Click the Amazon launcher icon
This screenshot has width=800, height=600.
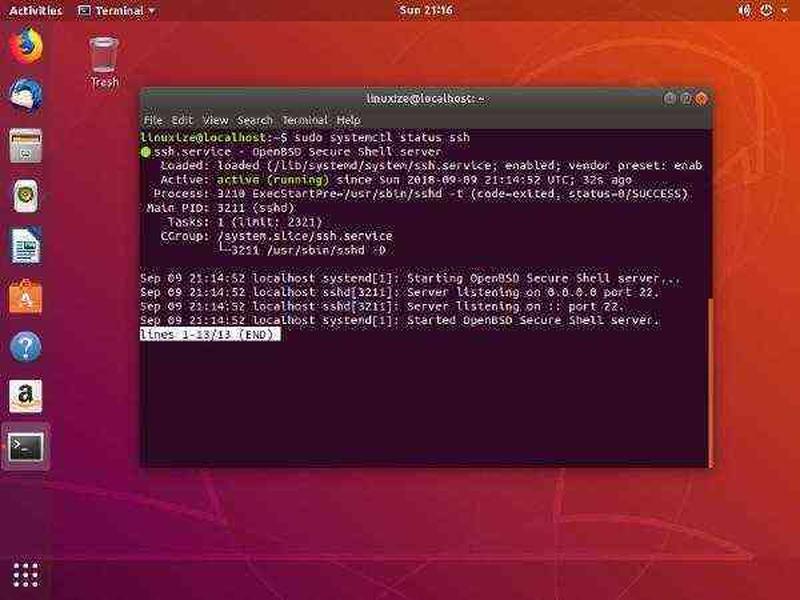(x=26, y=396)
